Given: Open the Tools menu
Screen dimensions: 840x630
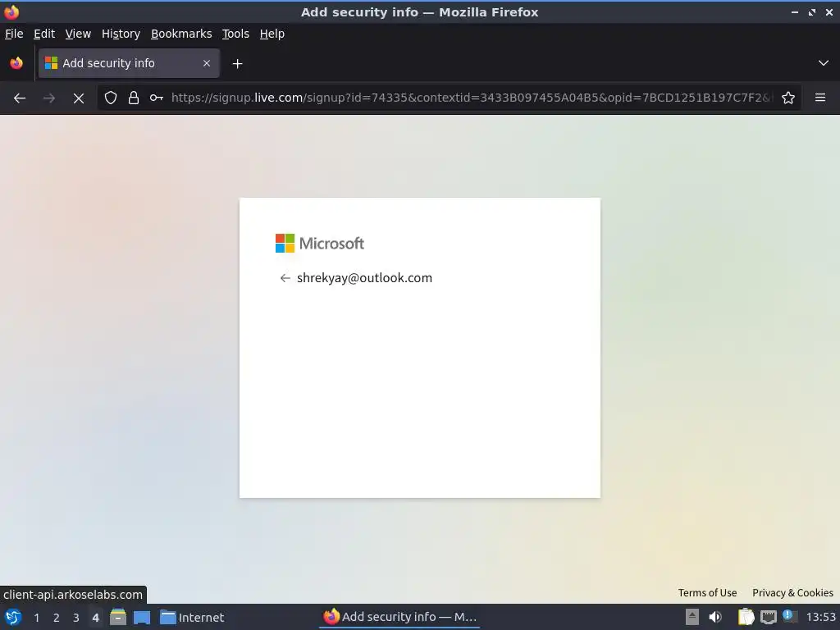Looking at the screenshot, I should [x=235, y=34].
